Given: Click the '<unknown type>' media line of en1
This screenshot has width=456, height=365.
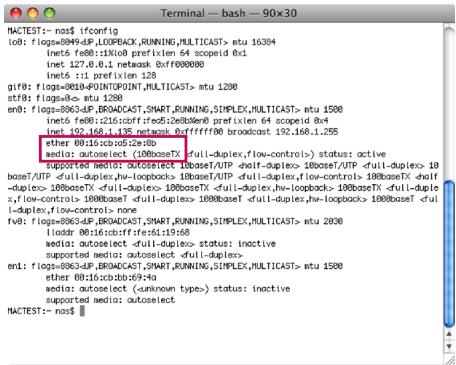Looking at the screenshot, I should [x=168, y=289].
